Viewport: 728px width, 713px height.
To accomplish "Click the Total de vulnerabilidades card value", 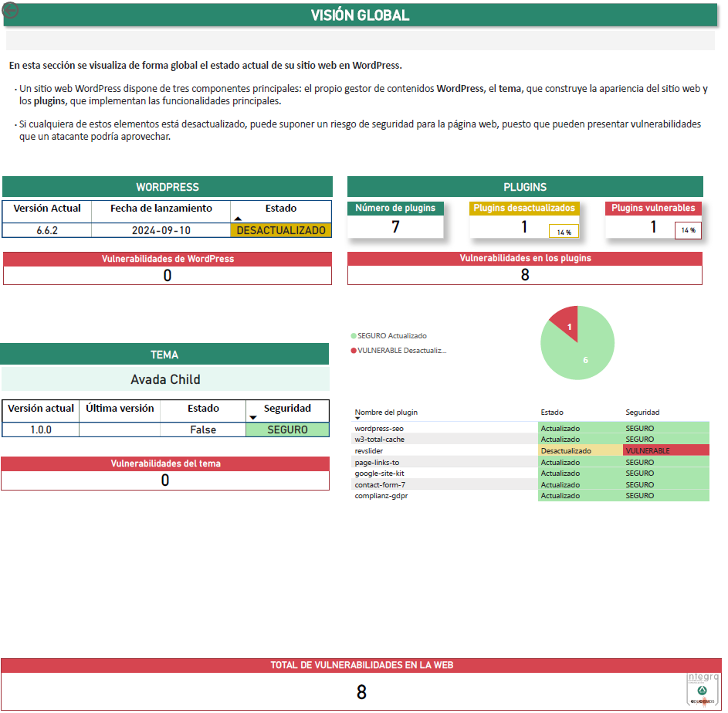I will point(361,692).
